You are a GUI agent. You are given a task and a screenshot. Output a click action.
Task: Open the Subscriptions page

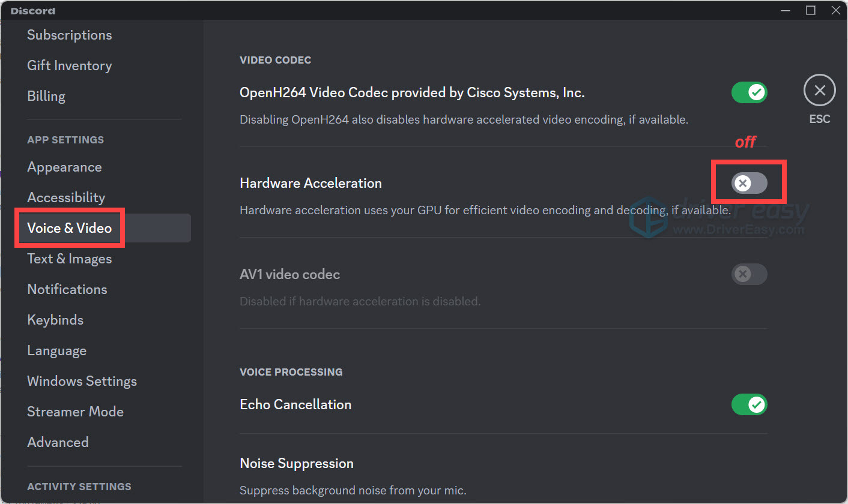(70, 35)
